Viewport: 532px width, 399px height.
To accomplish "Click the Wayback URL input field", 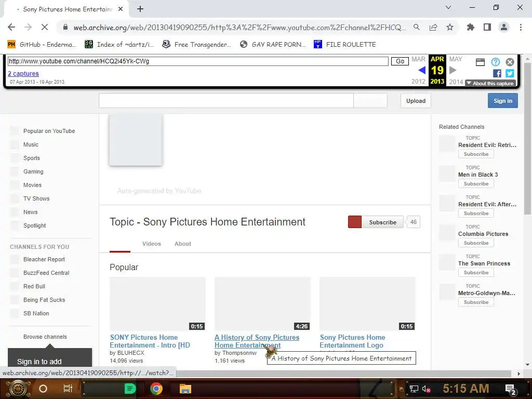I will [198, 61].
